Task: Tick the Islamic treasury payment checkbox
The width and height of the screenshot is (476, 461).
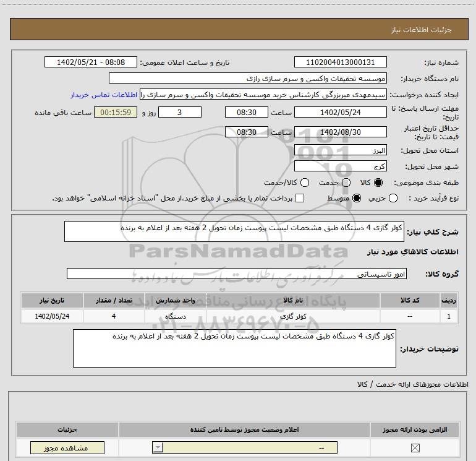Action: click(x=300, y=198)
